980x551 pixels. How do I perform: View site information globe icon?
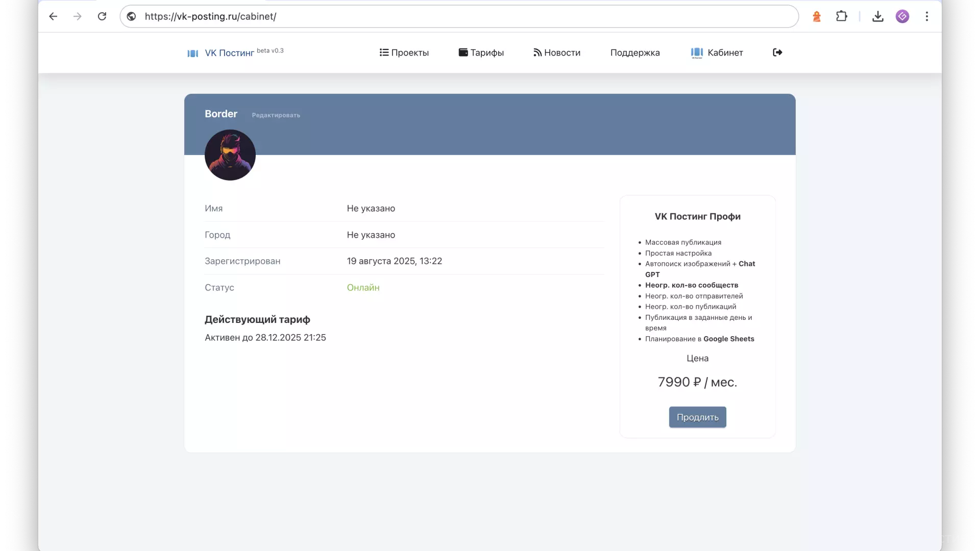pos(131,16)
